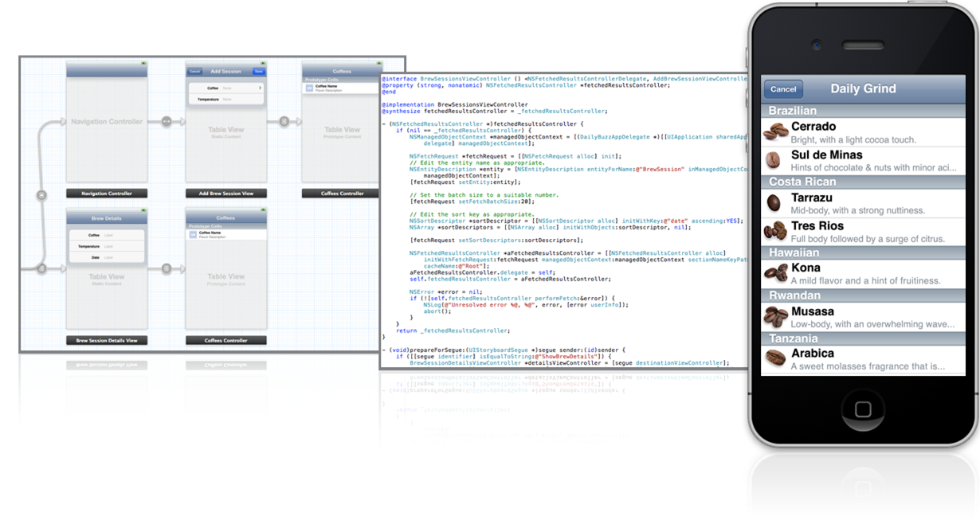The image size is (980, 524).
Task: Click the disclosure chevron on the Coffee row
Action: click(261, 88)
